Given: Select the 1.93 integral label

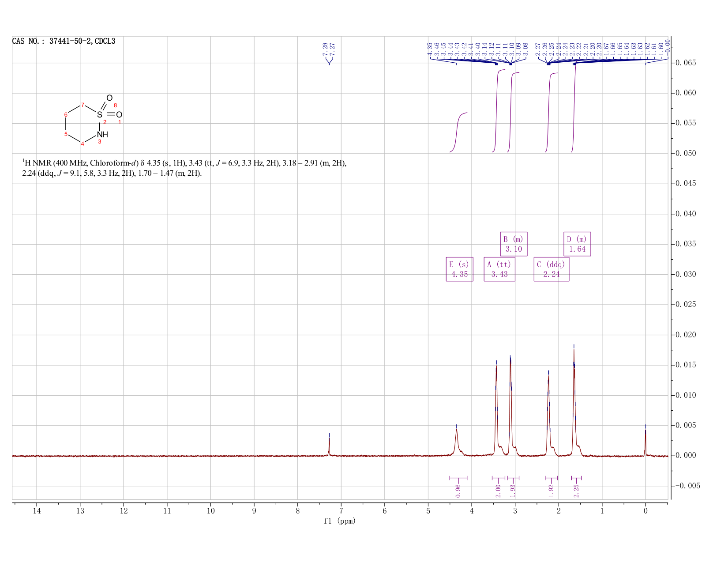Looking at the screenshot, I should pyautogui.click(x=513, y=491).
